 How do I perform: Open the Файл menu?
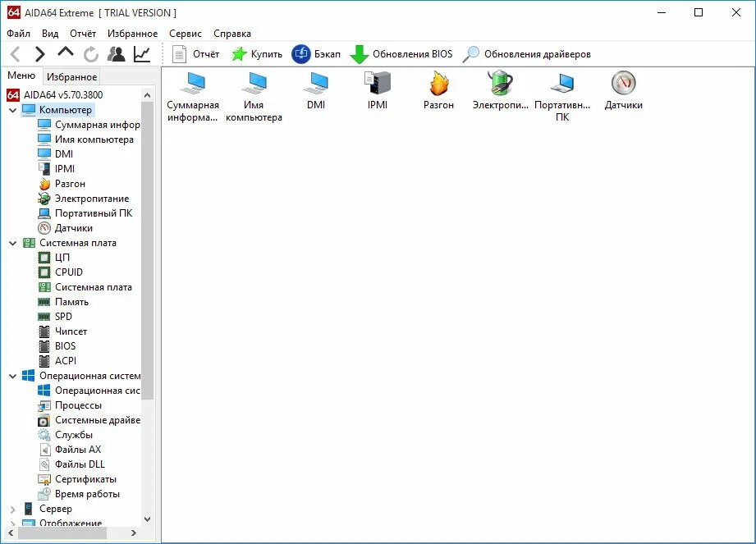tap(18, 34)
